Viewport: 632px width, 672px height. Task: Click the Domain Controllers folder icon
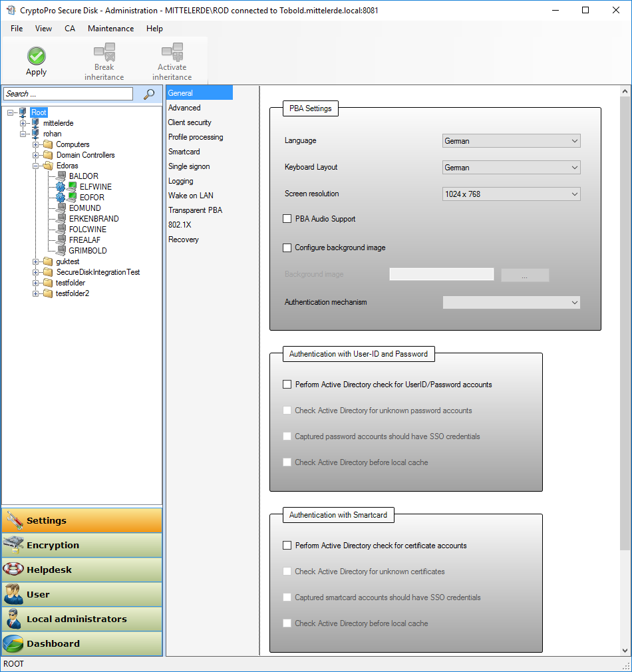click(49, 155)
